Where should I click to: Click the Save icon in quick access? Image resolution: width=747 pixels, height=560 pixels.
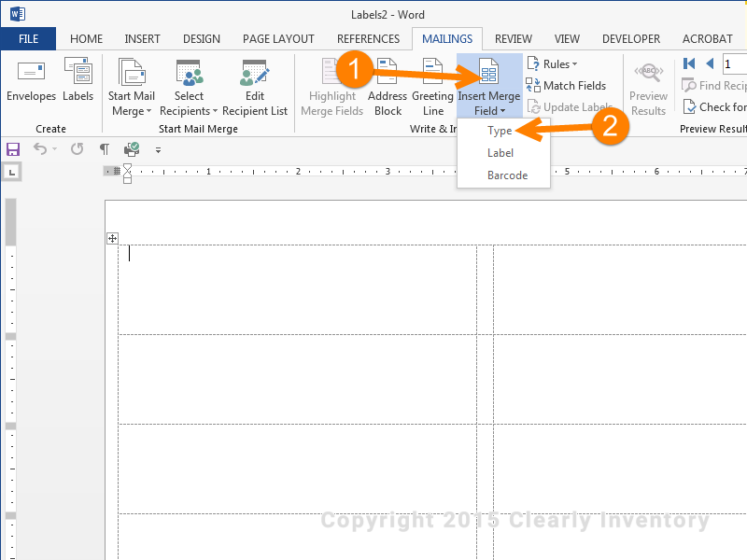[13, 149]
